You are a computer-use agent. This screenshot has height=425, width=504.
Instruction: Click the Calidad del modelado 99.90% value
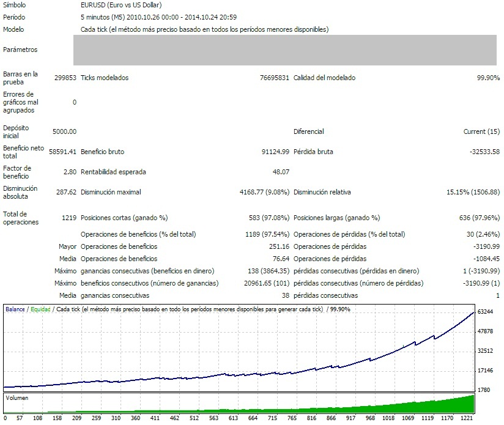pyautogui.click(x=488, y=78)
